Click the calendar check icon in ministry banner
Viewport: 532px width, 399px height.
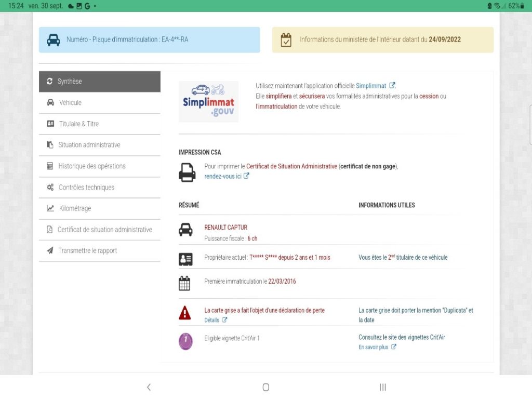coord(286,39)
